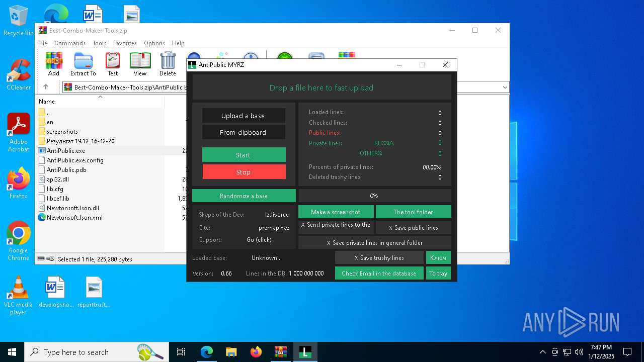
Task: Click the Name column header sort arrow
Action: pos(100,97)
